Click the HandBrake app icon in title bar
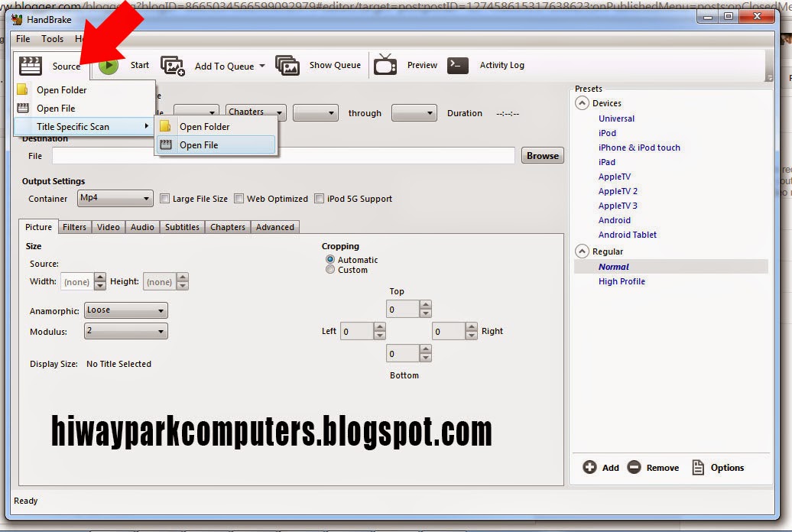The height and width of the screenshot is (532, 792). [x=17, y=20]
